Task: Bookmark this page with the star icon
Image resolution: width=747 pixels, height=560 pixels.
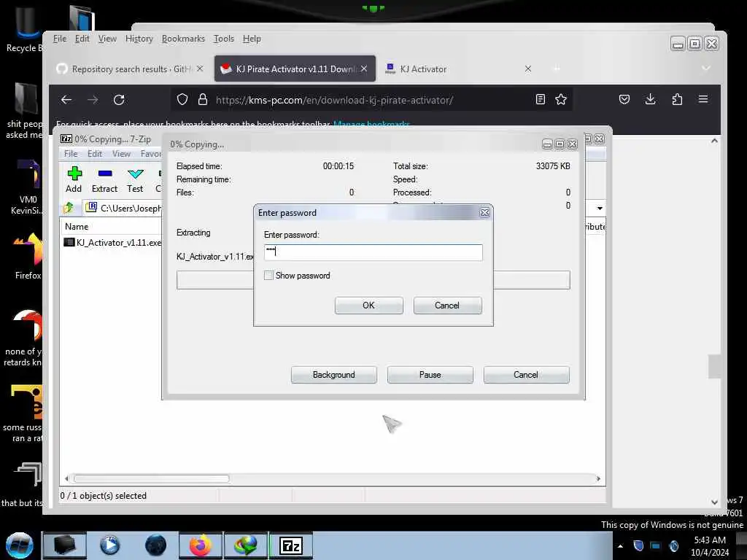Action: pos(561,99)
